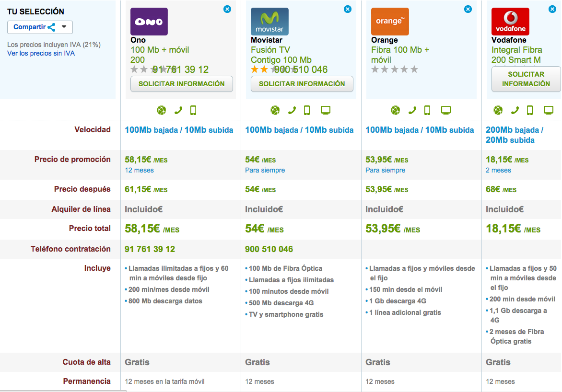Image resolution: width=562 pixels, height=392 pixels.
Task: Request information for Vodafone plan
Action: (526, 79)
